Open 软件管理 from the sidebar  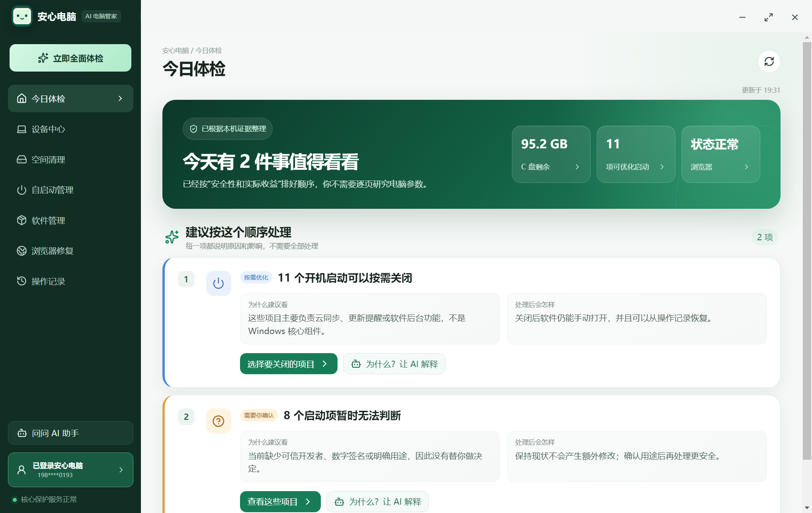[70, 220]
